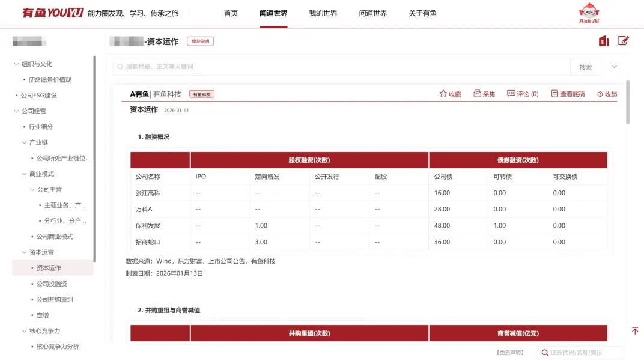
Task: Click the sidebar tree scrollbar
Action: coord(94,159)
